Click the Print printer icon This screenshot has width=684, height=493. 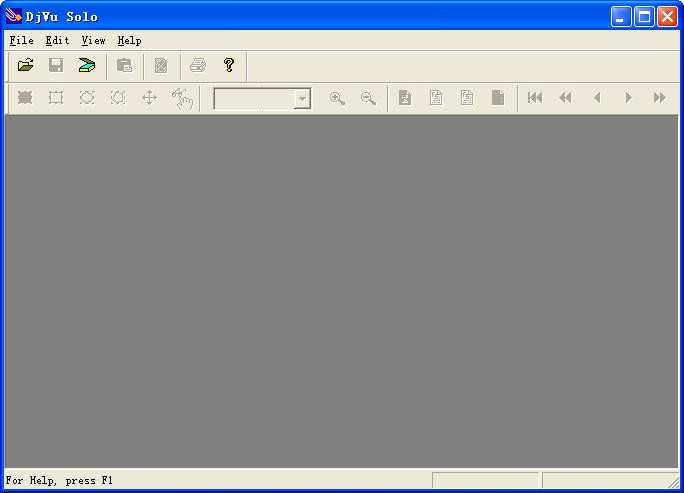click(x=198, y=65)
